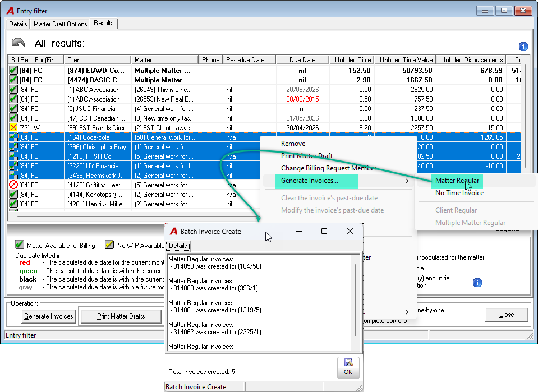Click the Entry filter app logo icon
This screenshot has height=392, width=538.
[x=10, y=11]
